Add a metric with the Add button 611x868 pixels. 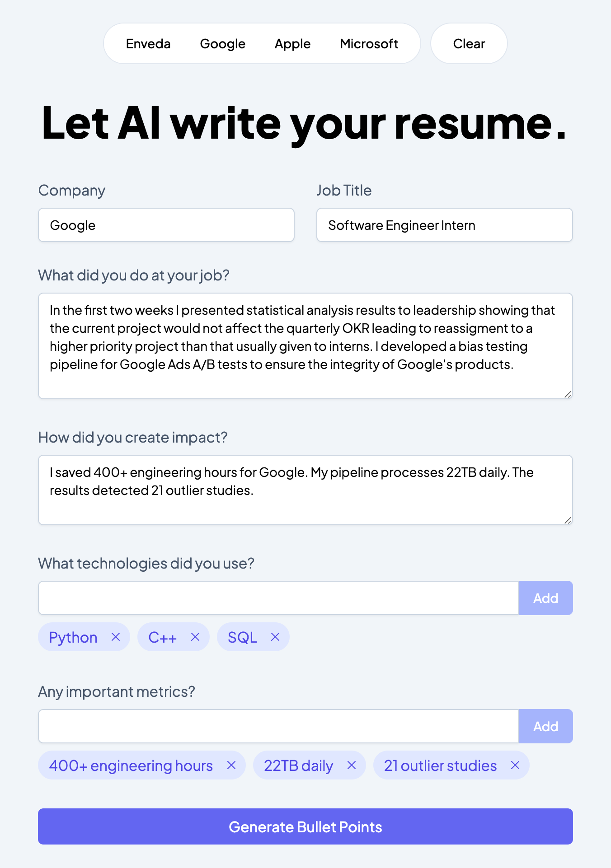[545, 726]
